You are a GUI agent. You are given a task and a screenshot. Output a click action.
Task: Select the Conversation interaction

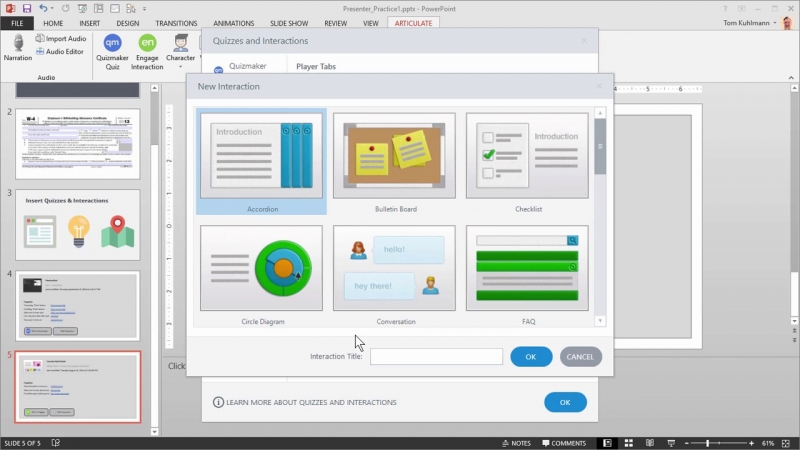[x=394, y=274]
